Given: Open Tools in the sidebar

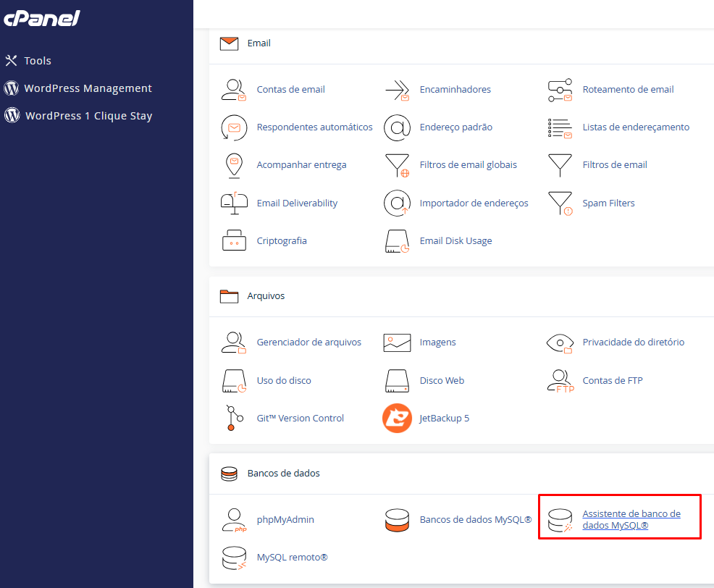Looking at the screenshot, I should coord(37,61).
